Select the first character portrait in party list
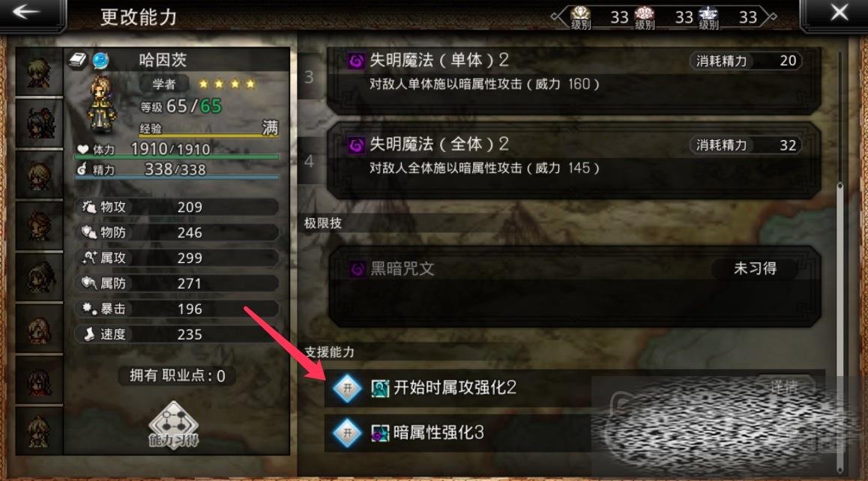The image size is (868, 481). (x=39, y=72)
